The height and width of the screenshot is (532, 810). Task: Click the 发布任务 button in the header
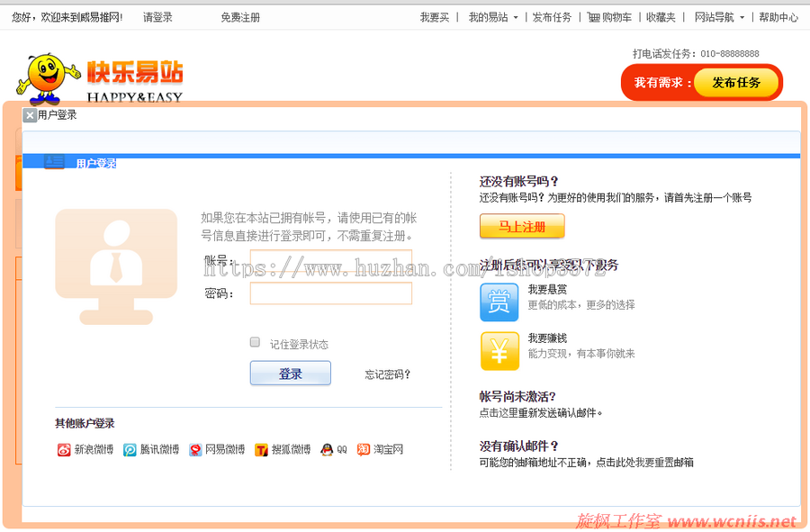(x=737, y=82)
